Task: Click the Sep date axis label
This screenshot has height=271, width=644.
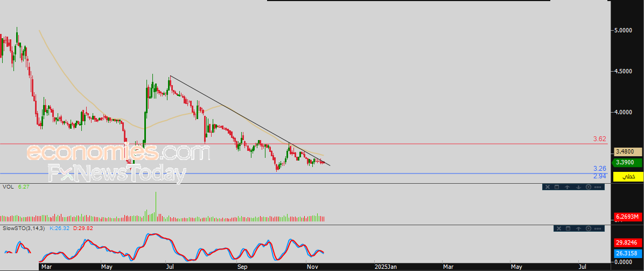Action: coord(242,267)
